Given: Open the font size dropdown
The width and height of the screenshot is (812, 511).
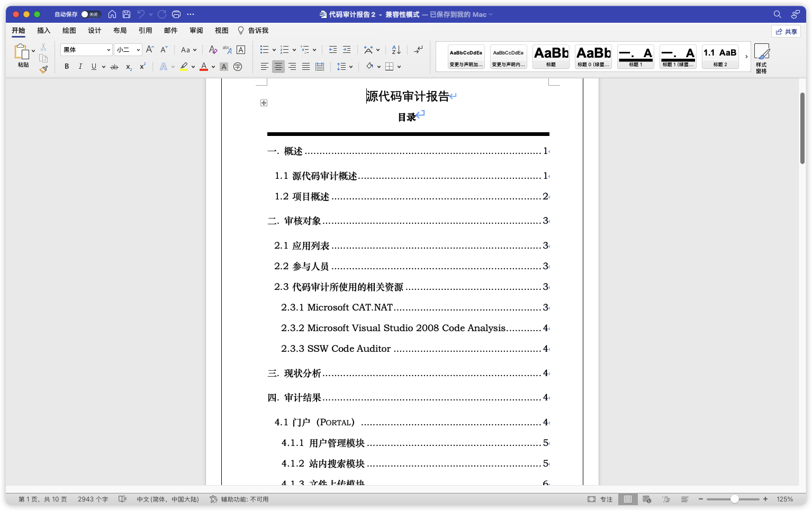Looking at the screenshot, I should [138, 50].
